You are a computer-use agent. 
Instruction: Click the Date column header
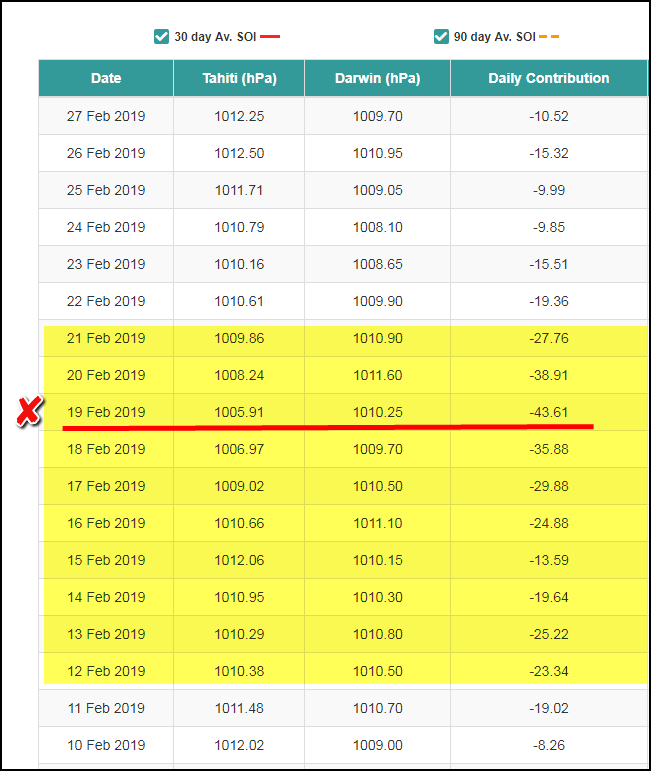[106, 78]
